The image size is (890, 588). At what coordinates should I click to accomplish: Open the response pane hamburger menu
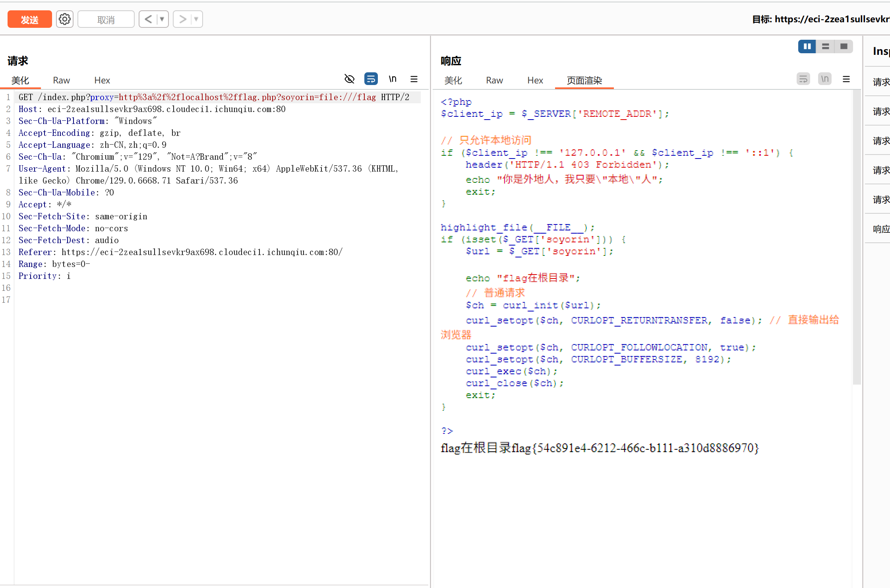point(846,79)
